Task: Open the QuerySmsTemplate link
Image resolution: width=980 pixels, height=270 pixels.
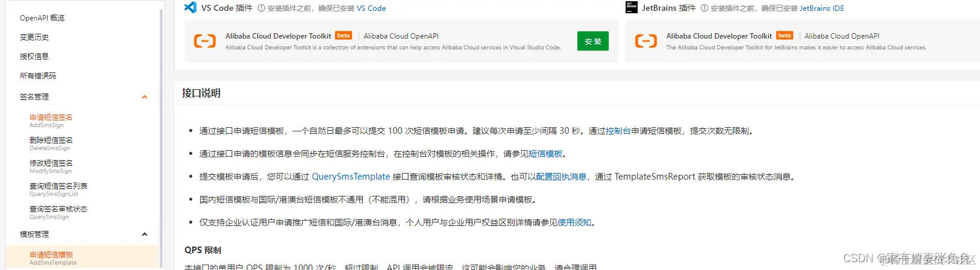Action: (x=351, y=177)
